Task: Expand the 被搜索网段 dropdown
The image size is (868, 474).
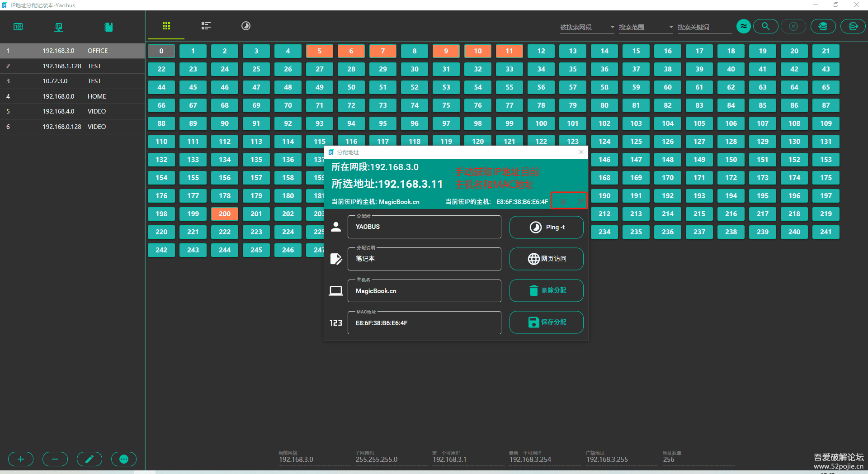Action: pyautogui.click(x=587, y=27)
